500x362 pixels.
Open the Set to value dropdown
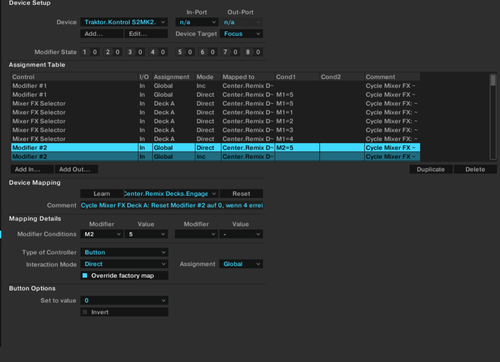[x=124, y=300]
